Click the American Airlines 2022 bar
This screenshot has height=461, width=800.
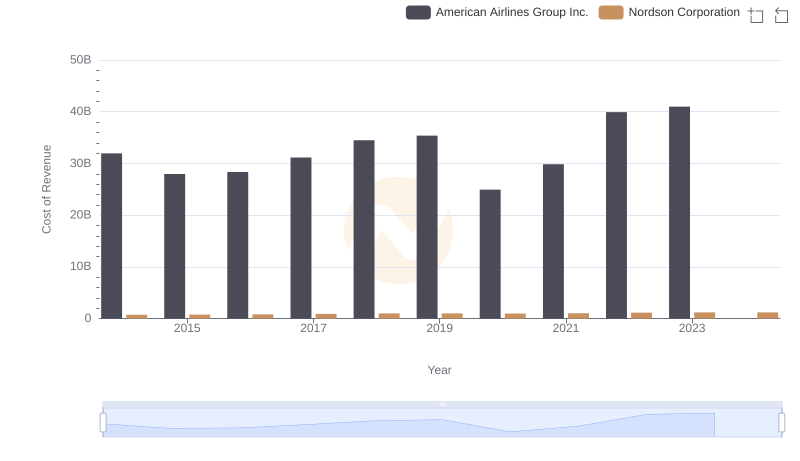pyautogui.click(x=616, y=215)
